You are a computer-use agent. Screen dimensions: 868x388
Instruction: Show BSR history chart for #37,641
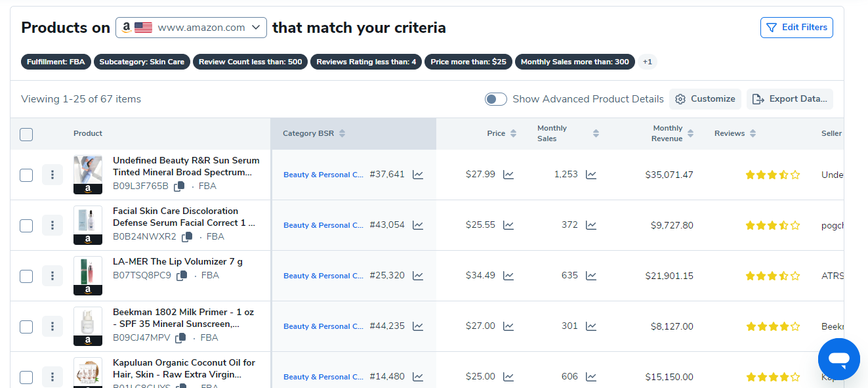coord(418,175)
